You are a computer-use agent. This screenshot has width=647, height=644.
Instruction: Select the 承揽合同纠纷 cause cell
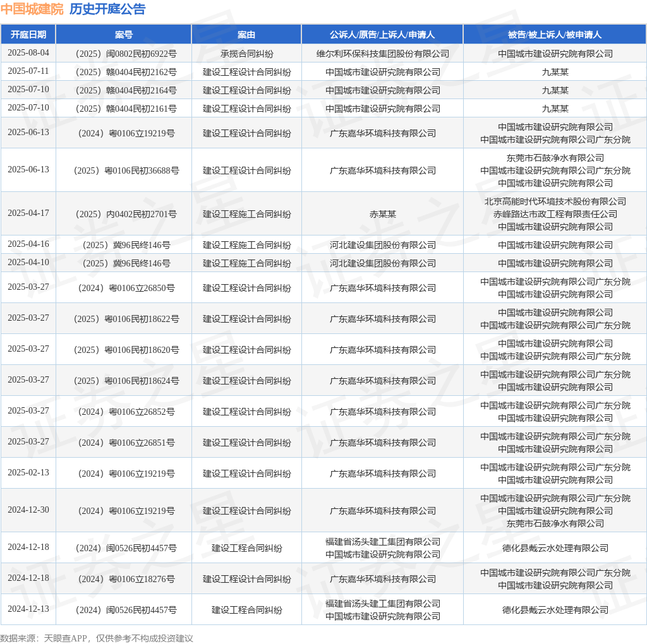[x=246, y=54]
